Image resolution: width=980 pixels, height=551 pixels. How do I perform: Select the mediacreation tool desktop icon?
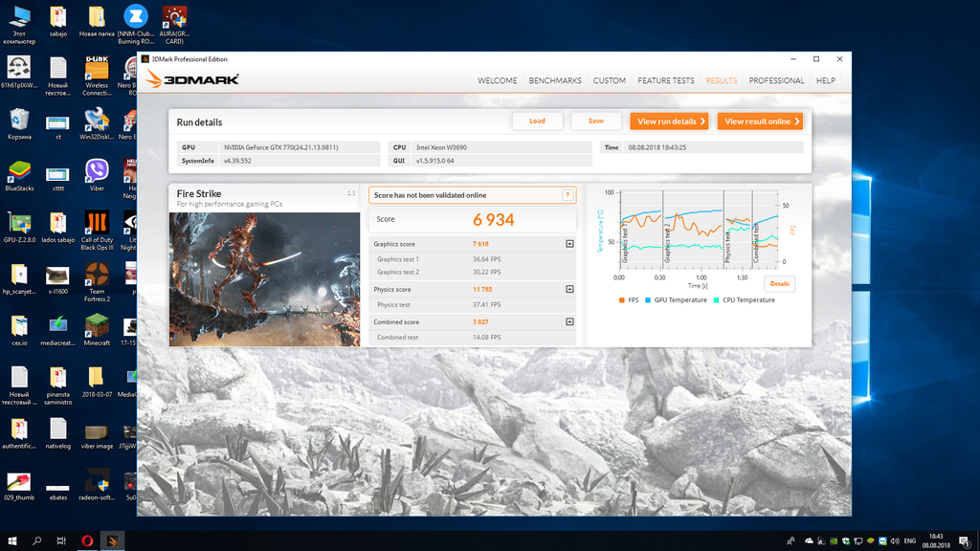pos(58,330)
